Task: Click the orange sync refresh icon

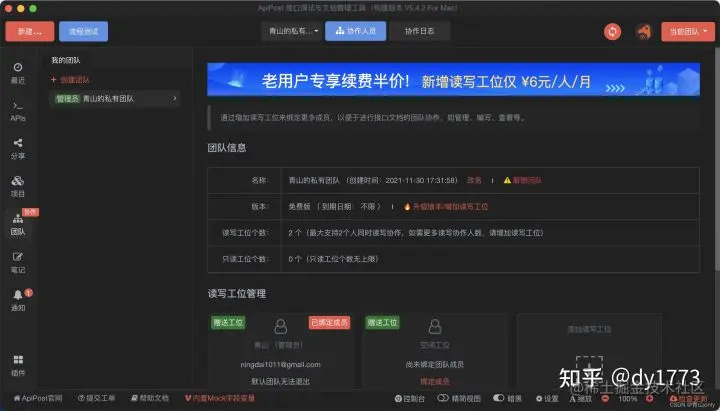Action: 612,32
